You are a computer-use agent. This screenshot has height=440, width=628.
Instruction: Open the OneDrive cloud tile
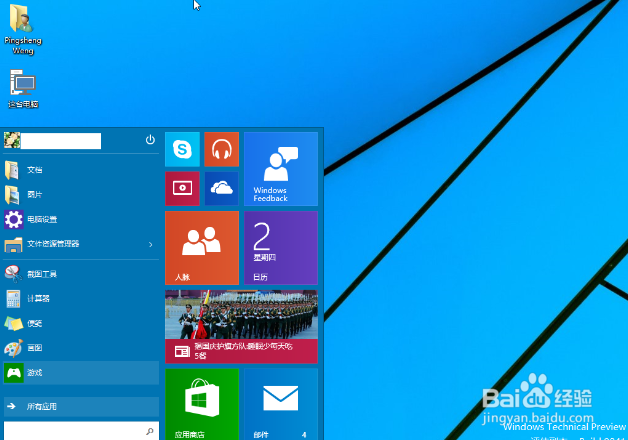click(221, 188)
